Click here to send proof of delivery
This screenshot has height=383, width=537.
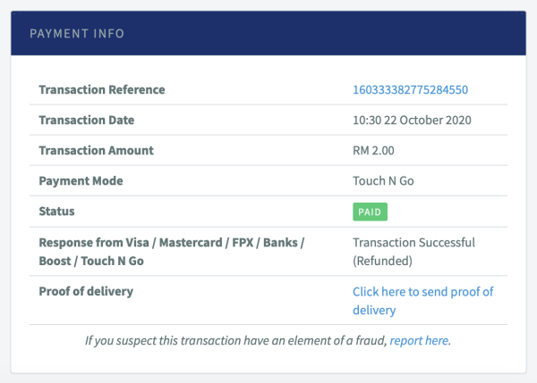(423, 301)
